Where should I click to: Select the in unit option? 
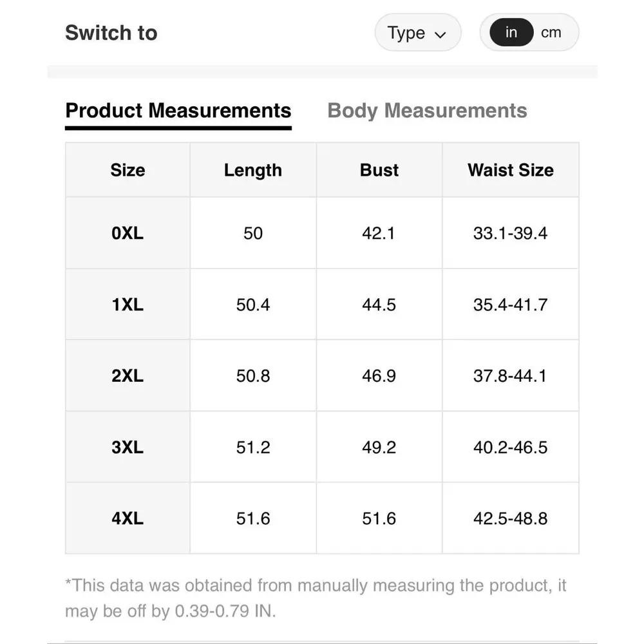(511, 32)
